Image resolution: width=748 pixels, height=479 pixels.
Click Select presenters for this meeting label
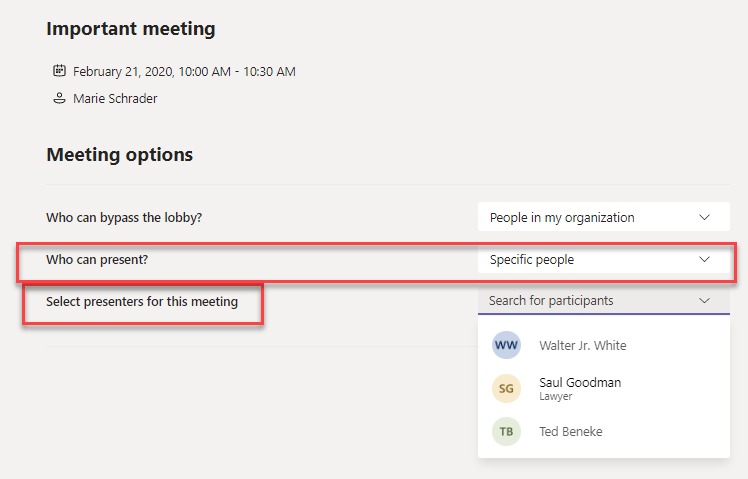point(142,302)
